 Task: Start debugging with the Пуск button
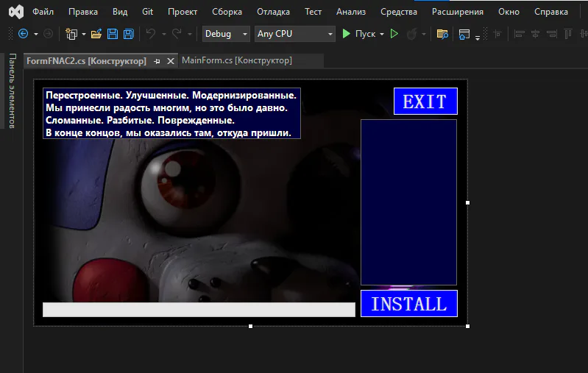pos(359,34)
